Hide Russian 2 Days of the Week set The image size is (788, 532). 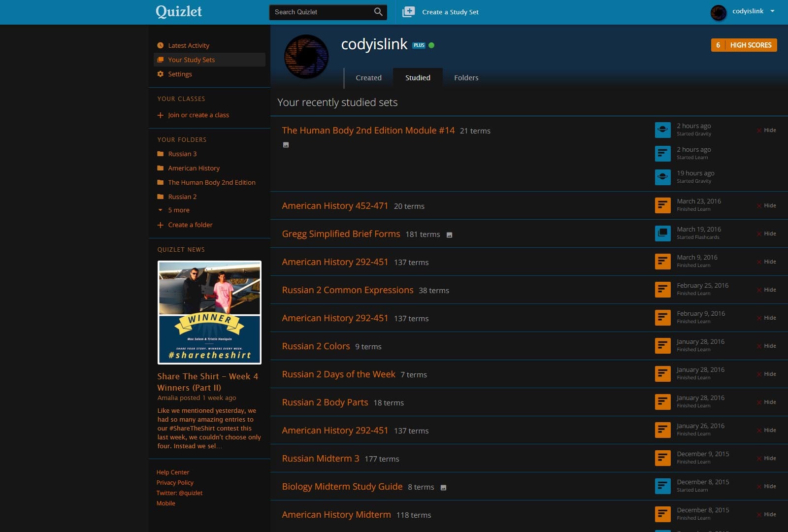click(766, 374)
